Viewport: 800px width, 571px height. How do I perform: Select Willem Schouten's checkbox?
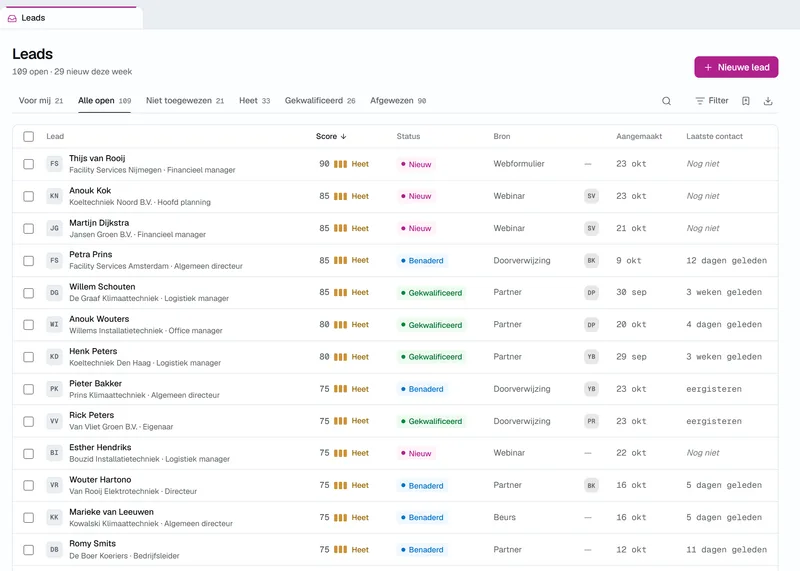pos(29,292)
